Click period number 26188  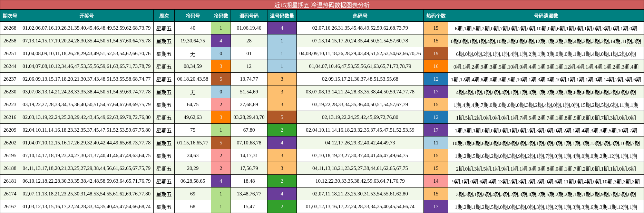pyautogui.click(x=10, y=168)
